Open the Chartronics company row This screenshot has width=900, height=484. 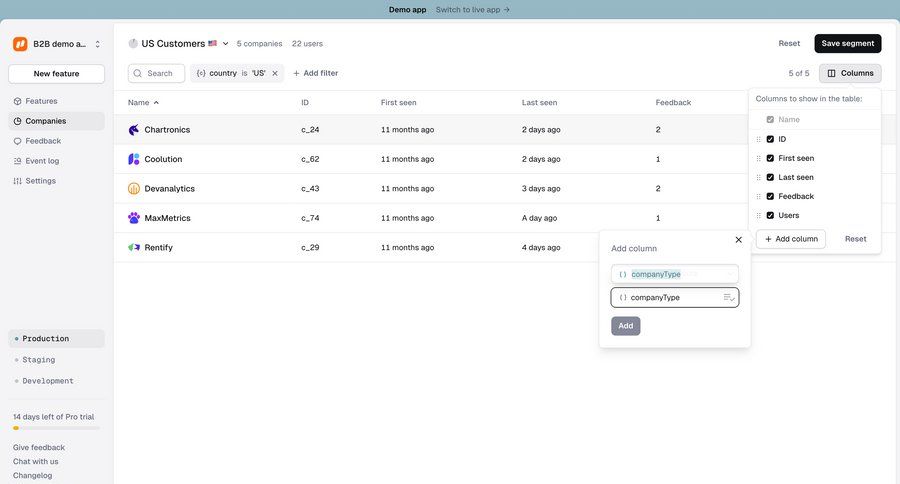[x=431, y=130]
